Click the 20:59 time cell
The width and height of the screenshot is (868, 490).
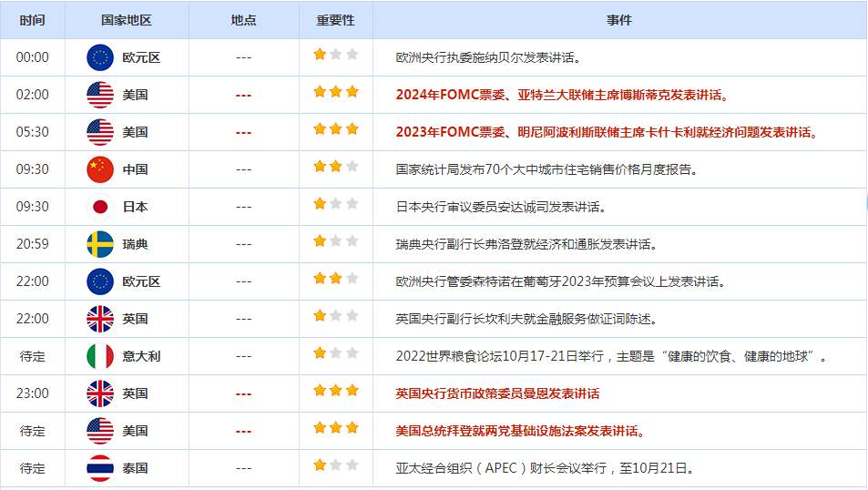(32, 244)
